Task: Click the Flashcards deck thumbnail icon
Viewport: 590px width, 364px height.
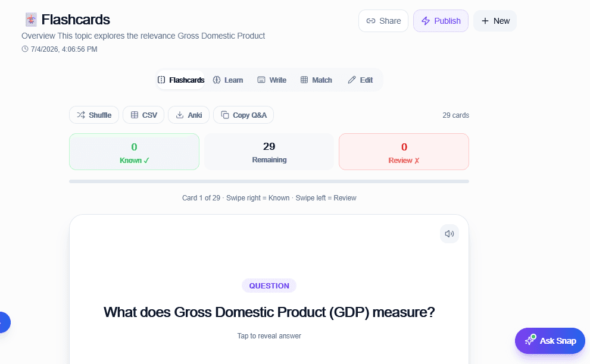Action: pos(31,20)
